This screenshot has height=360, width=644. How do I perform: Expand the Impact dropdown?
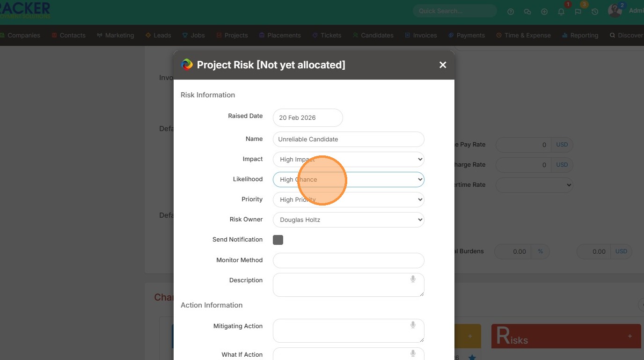point(348,159)
